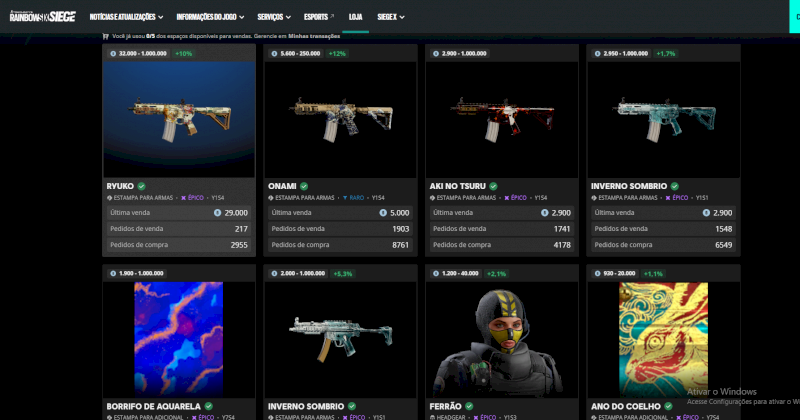Viewport: 800px width, 420px height.
Task: Open Ryuko weapon skin thumbnail
Action: (x=179, y=119)
